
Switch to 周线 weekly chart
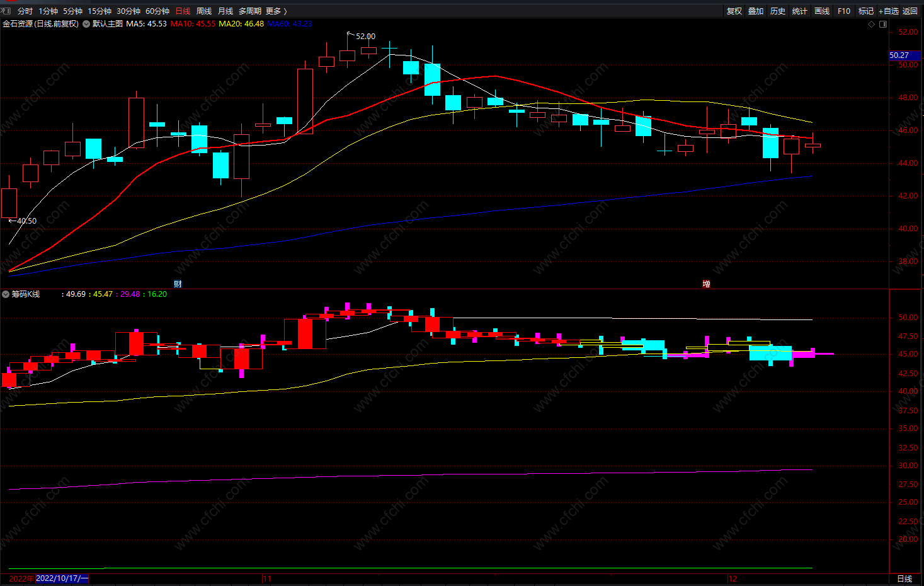click(204, 11)
